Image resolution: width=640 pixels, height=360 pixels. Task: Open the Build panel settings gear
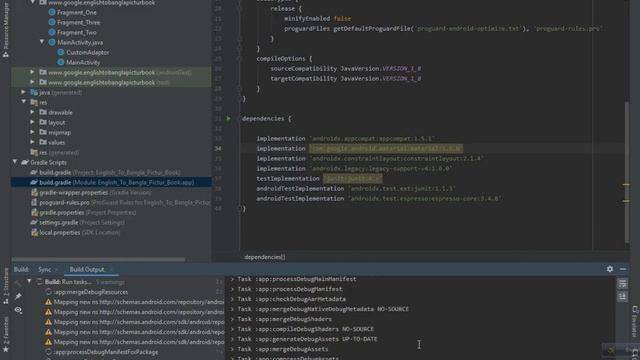[610, 269]
